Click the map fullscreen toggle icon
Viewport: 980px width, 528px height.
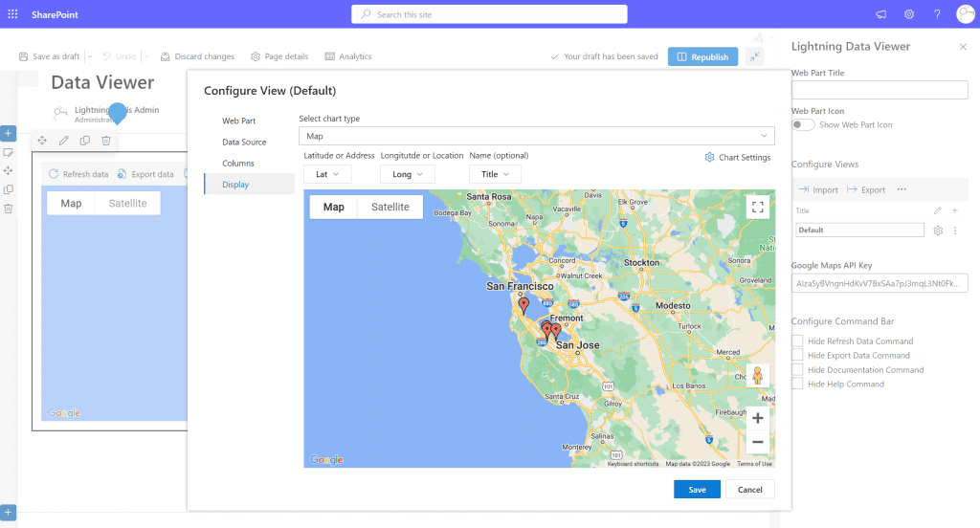[757, 207]
